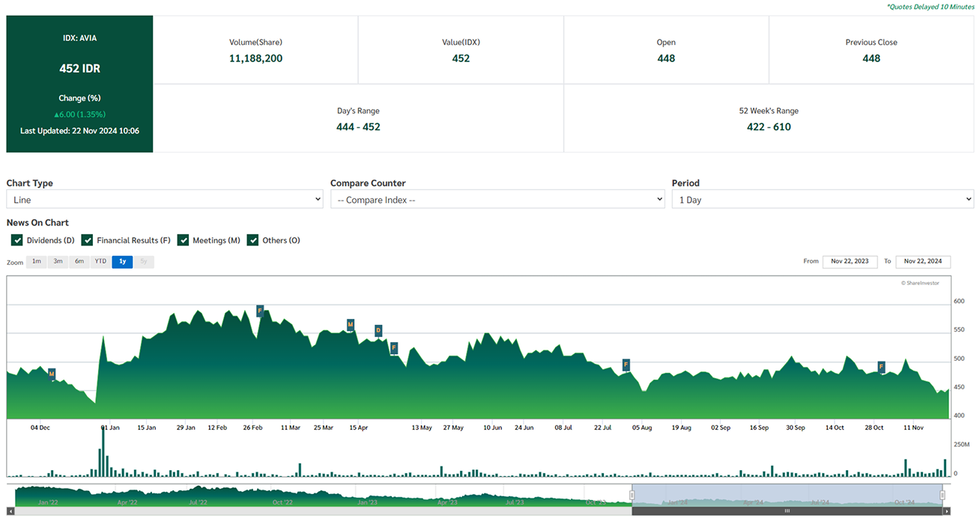980x530 pixels.
Task: Select the F marker before 05 Aug
Action: click(x=626, y=365)
